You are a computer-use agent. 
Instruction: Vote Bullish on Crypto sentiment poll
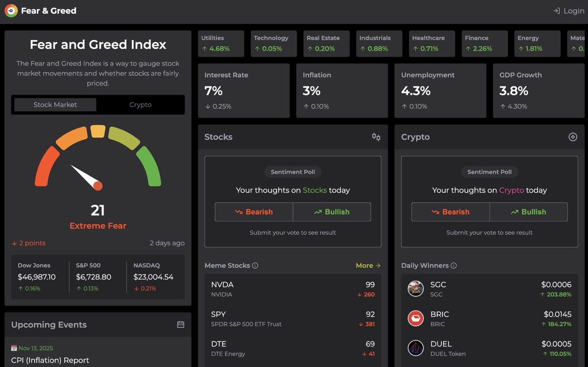528,212
